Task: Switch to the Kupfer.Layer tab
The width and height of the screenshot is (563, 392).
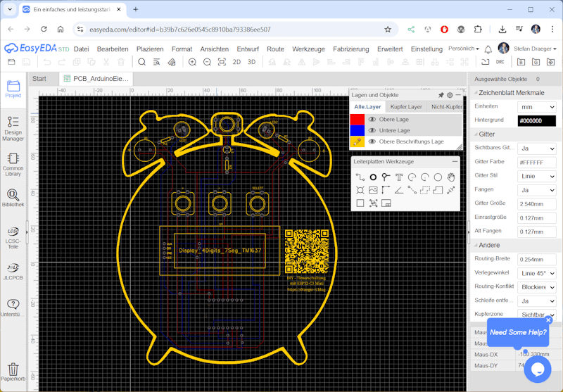Action: 406,107
